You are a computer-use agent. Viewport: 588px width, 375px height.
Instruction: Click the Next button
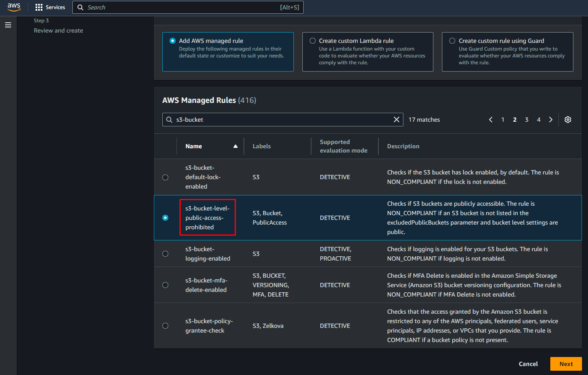pos(566,364)
